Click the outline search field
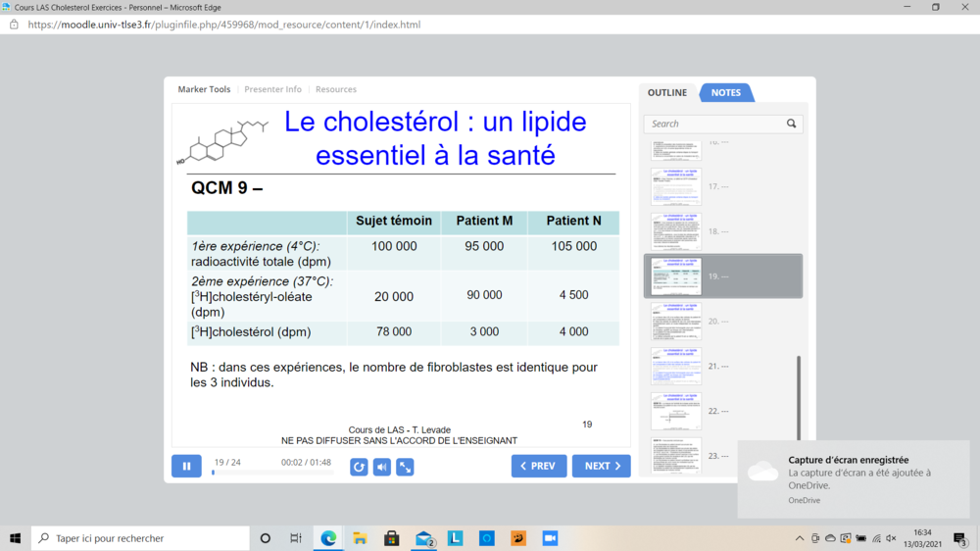This screenshot has height=551, width=980. tap(715, 124)
